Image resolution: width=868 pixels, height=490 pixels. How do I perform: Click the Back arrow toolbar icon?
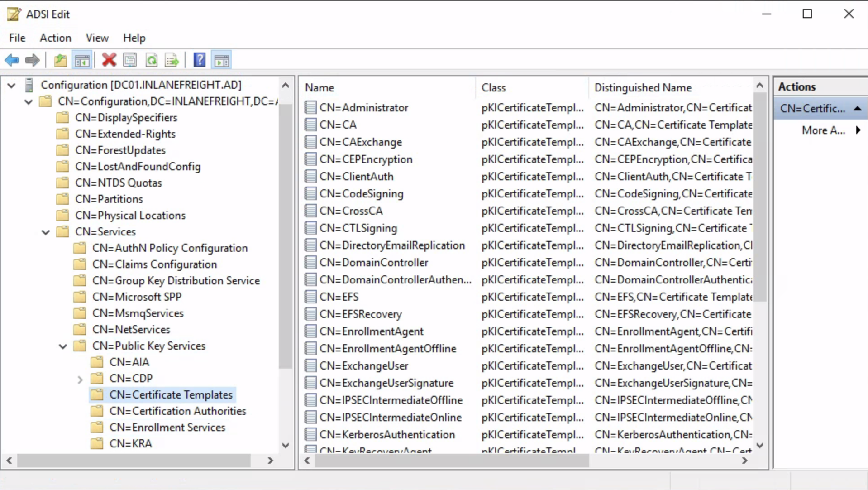coord(12,60)
